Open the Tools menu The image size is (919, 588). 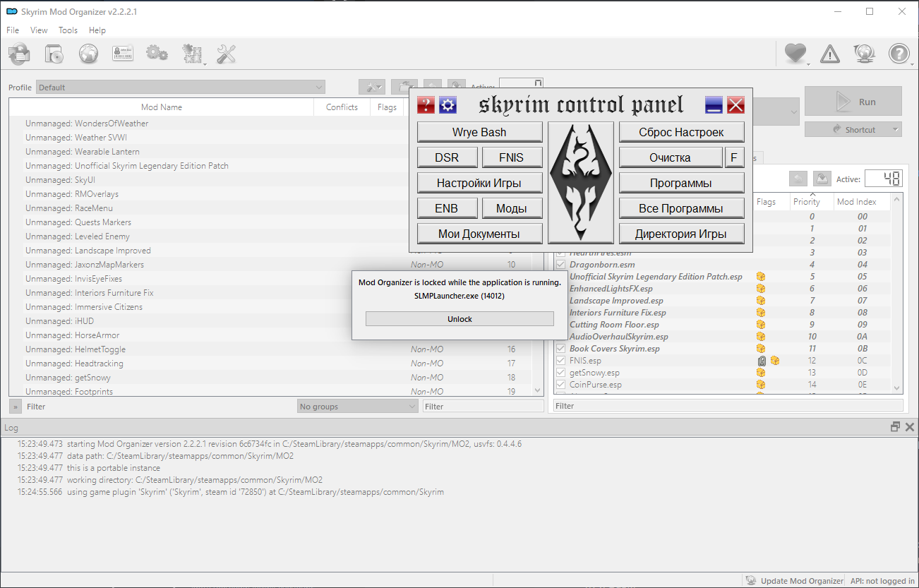pyautogui.click(x=68, y=30)
